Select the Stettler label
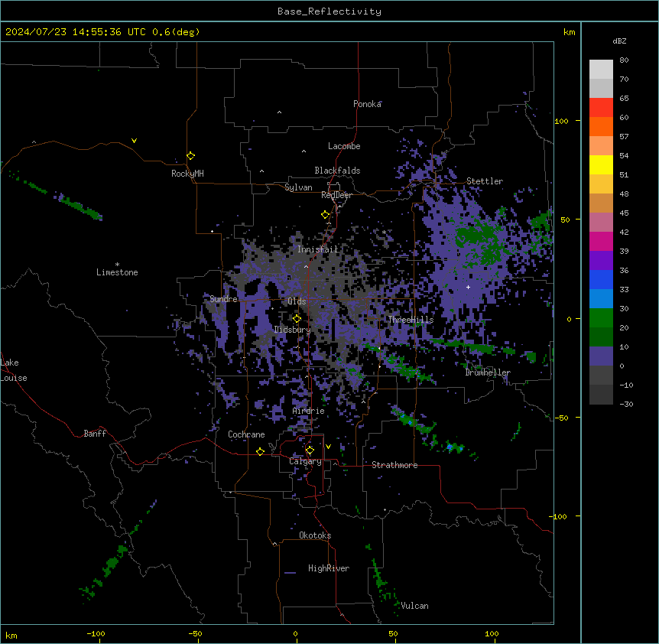This screenshot has height=644, width=659. click(485, 181)
